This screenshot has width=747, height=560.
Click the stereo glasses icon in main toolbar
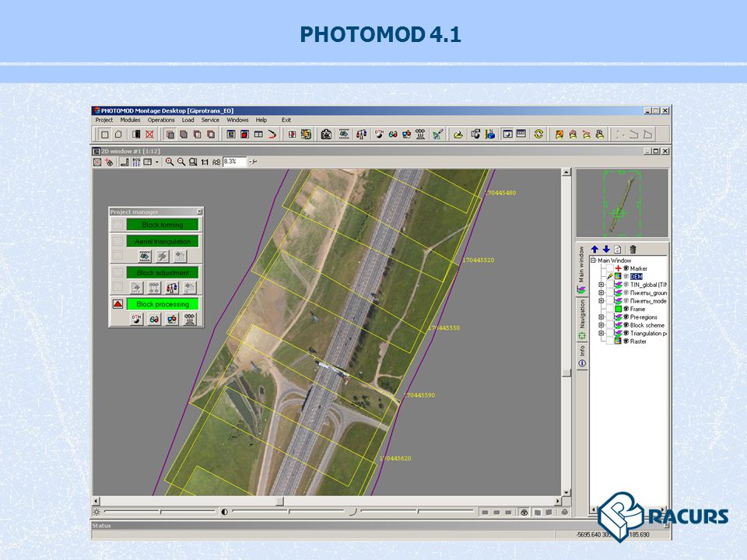(x=392, y=135)
